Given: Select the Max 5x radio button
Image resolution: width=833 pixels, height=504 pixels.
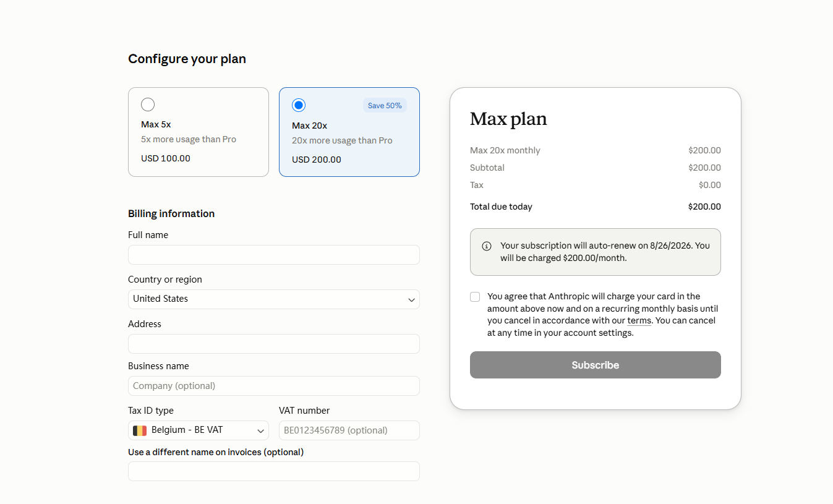Looking at the screenshot, I should pyautogui.click(x=148, y=105).
